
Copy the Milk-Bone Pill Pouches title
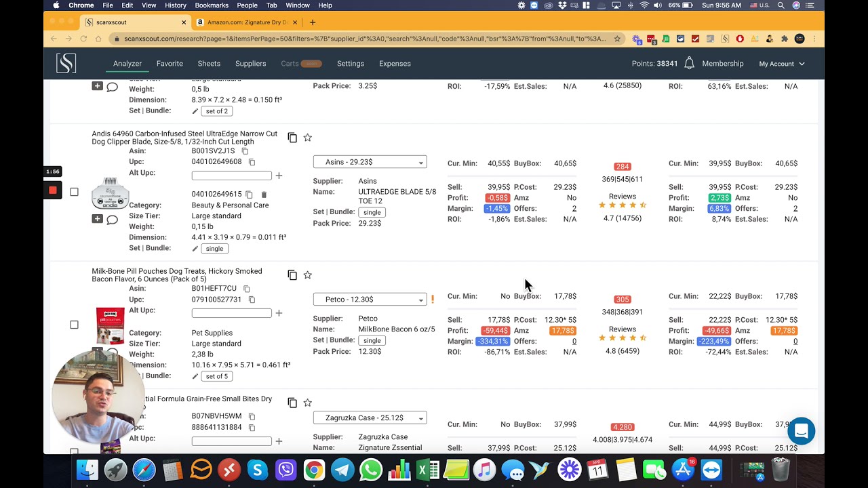point(292,275)
